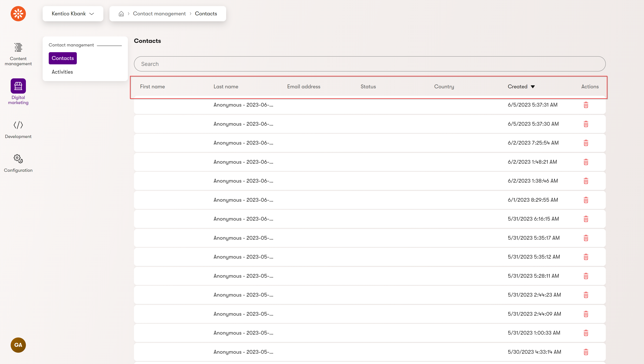Select the Contacts tab in Contact management
This screenshot has width=644, height=364.
coord(63,58)
